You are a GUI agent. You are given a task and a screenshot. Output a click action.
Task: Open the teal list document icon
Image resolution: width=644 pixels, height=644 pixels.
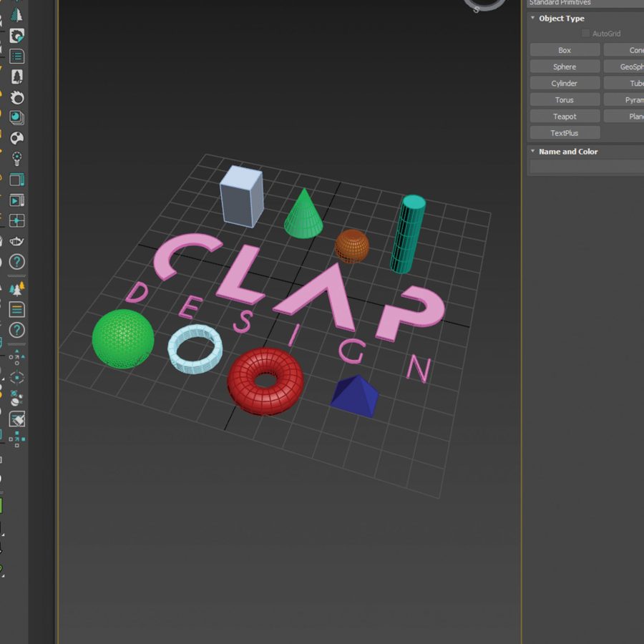pos(17,57)
